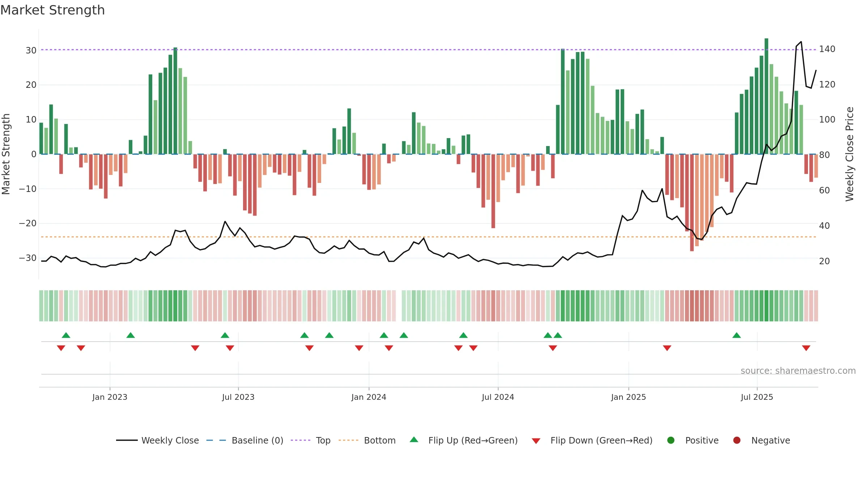Click the 140 tick on the price axis
Screen dimensions: 868x488
(x=827, y=49)
